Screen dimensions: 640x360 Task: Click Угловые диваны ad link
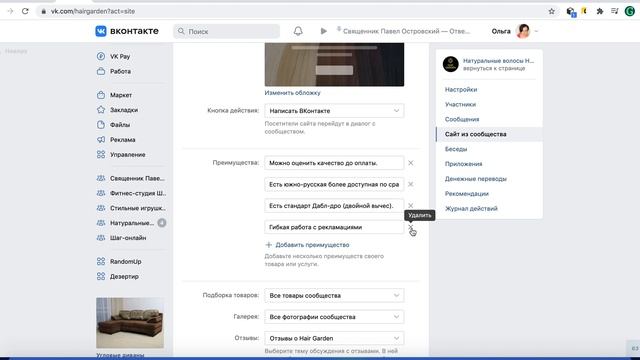click(120, 356)
